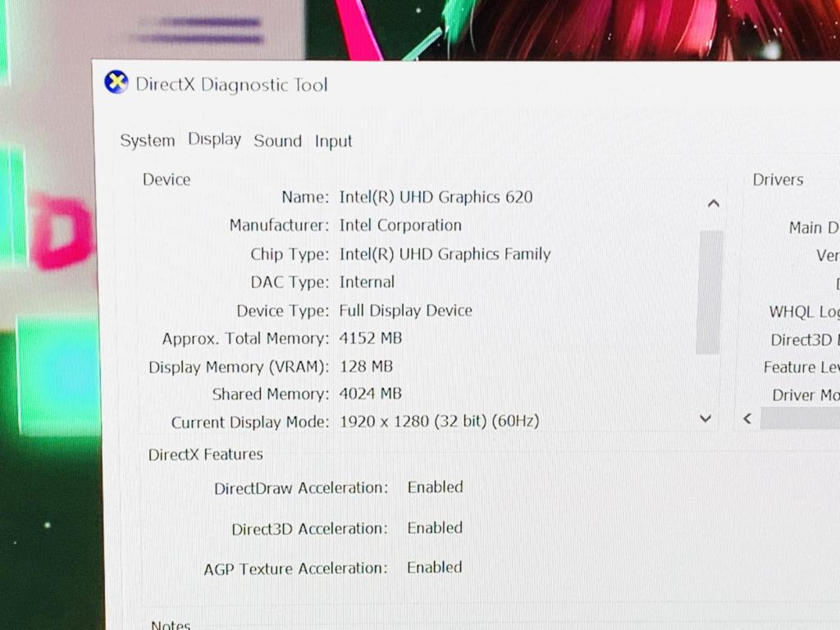Click the 4152 MB total memory value
Viewport: 840px width, 630px height.
pos(371,338)
